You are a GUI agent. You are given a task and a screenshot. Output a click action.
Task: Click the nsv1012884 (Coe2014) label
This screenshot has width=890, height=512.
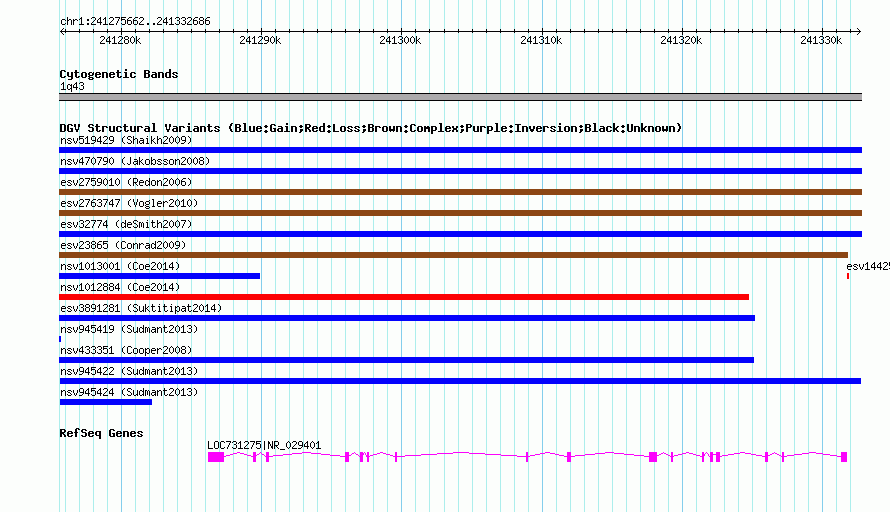[120, 287]
